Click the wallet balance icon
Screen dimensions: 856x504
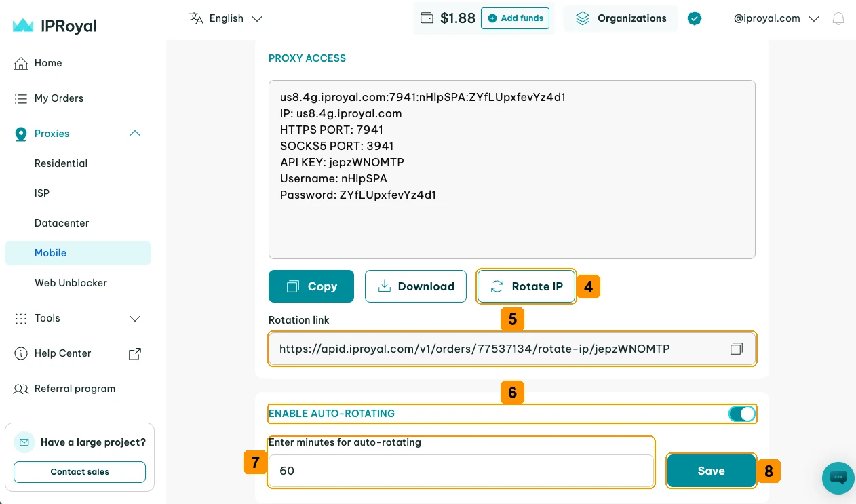point(427,18)
